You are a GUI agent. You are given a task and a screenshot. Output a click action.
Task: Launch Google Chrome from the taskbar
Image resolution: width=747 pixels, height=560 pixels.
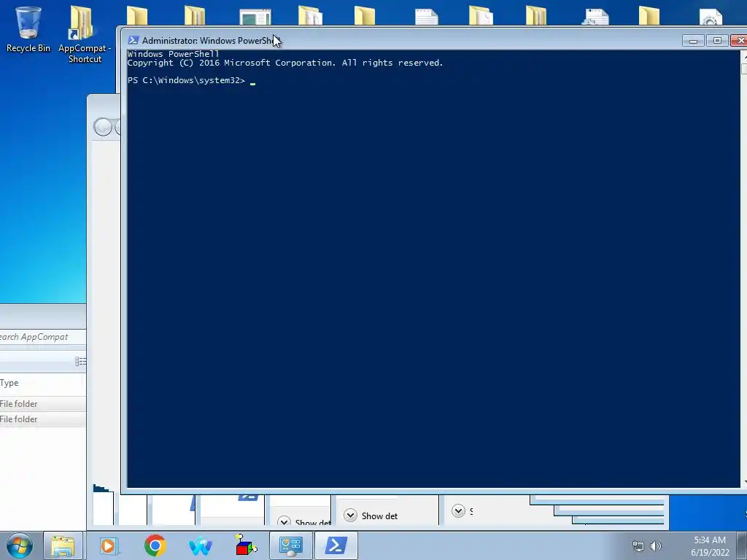tap(155, 545)
